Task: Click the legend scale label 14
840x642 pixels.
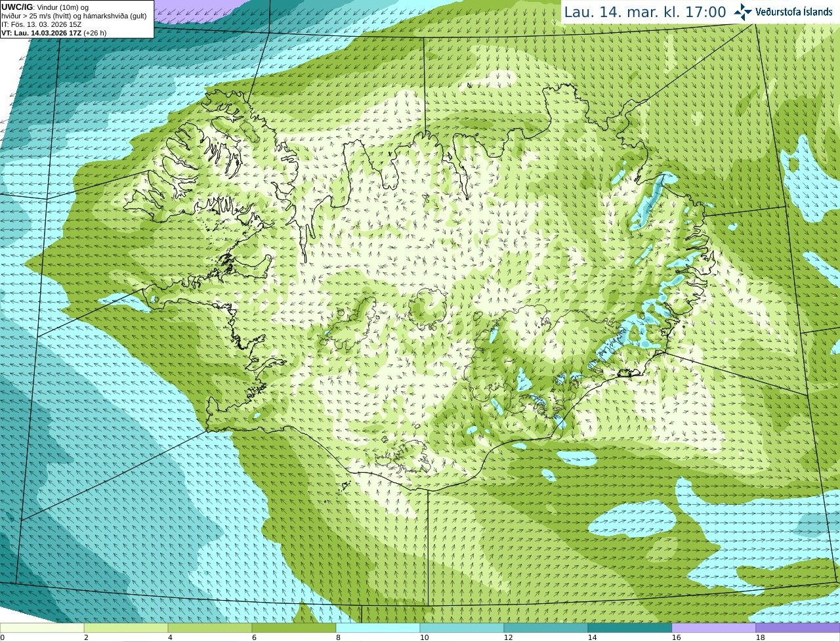Action: (592, 637)
